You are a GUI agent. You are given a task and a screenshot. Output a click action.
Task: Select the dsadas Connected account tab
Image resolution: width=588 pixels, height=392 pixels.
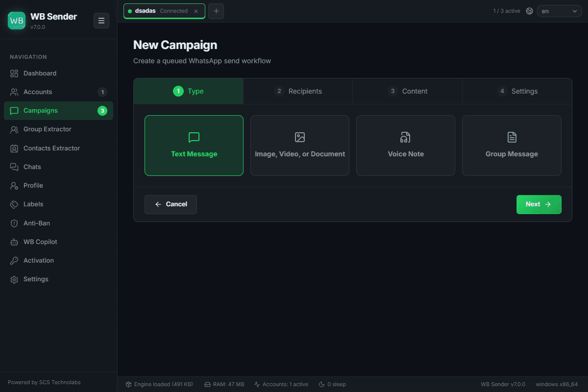(x=164, y=11)
